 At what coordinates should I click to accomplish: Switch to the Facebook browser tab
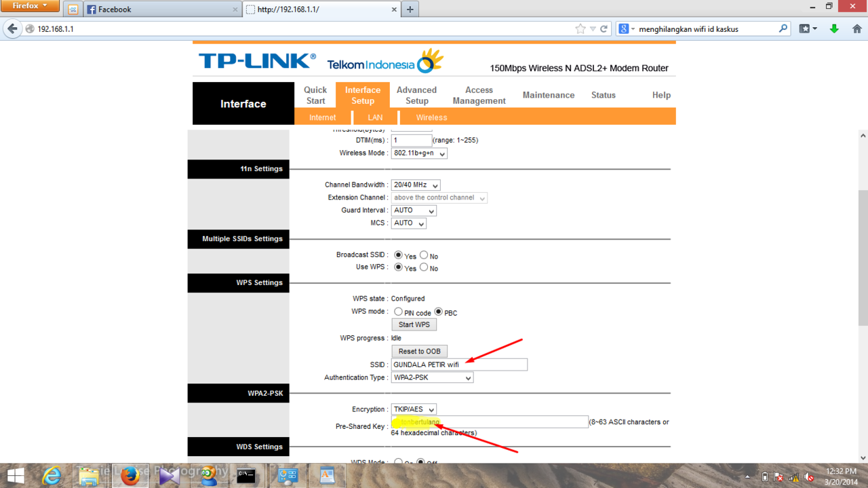(163, 10)
